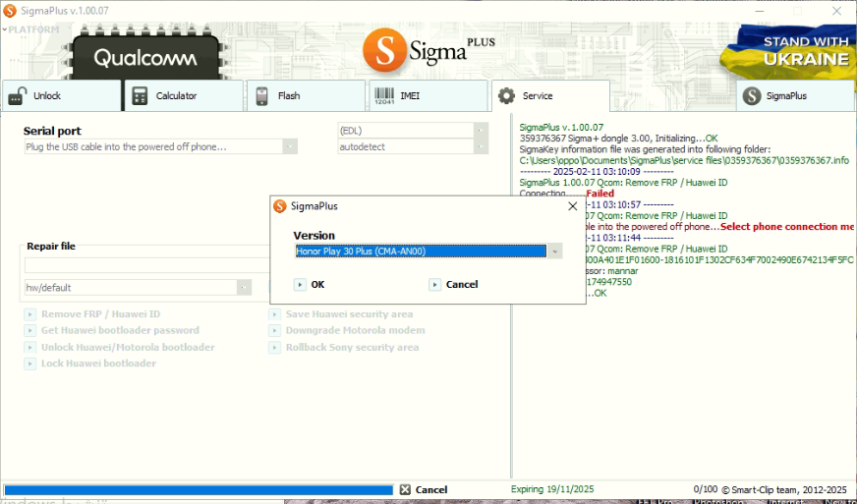This screenshot has height=504, width=857.
Task: Close the SigmaPlus main window
Action: (836, 11)
